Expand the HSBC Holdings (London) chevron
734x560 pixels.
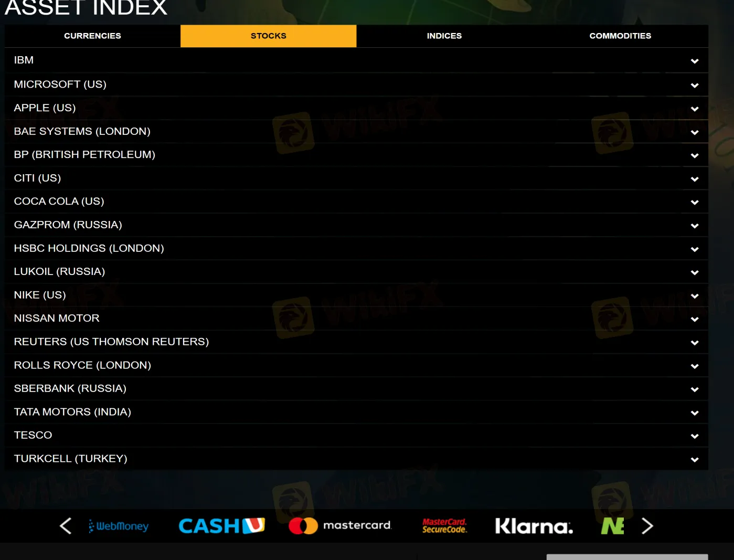(x=695, y=249)
